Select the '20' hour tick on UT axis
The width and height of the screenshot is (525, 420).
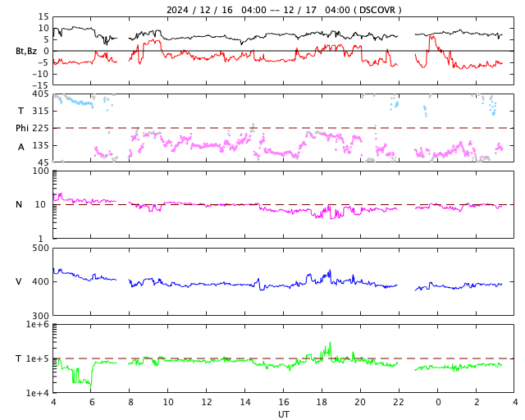tap(360, 402)
